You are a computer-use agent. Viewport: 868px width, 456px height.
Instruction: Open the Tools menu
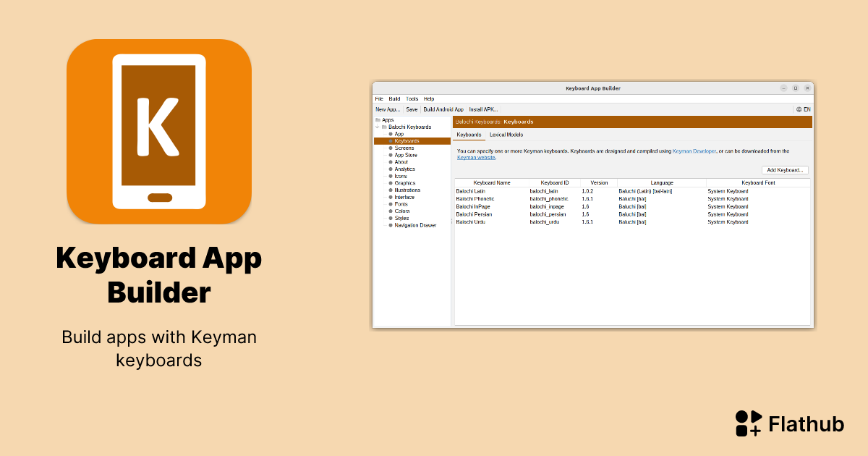click(x=411, y=98)
